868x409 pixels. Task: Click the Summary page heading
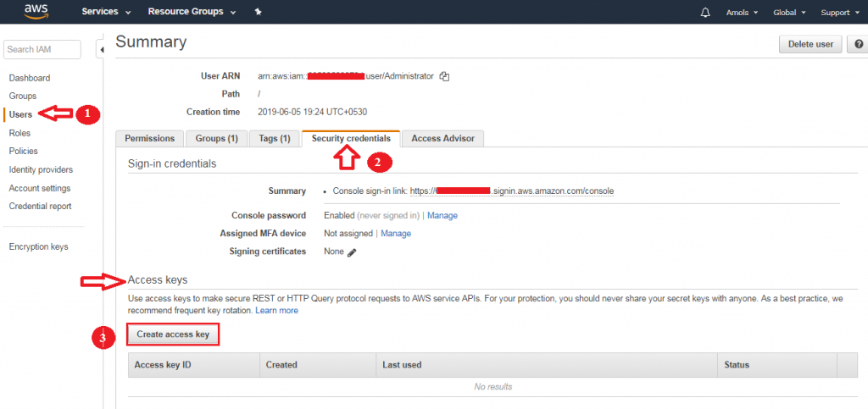151,42
